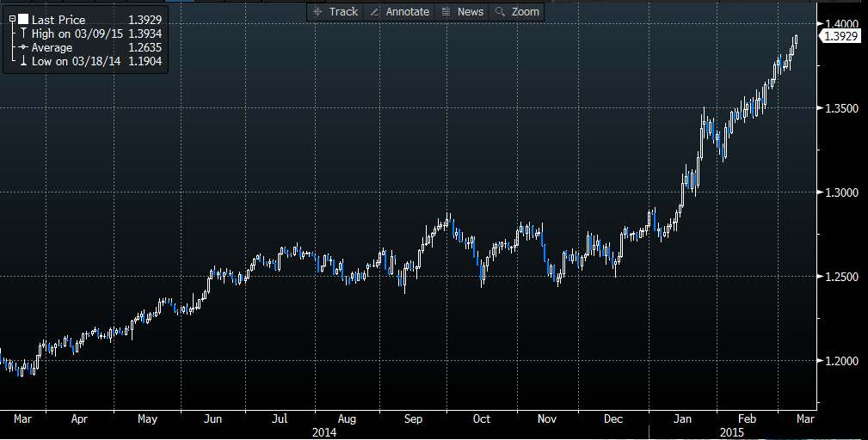Viewport: 868px width, 440px height.
Task: Collapse the legend using the minus box
Action: coord(12,20)
